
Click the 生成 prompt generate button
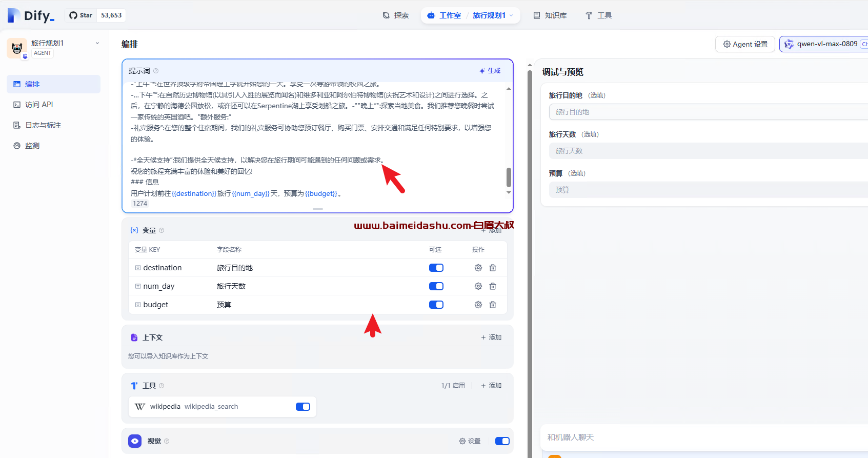coord(490,71)
